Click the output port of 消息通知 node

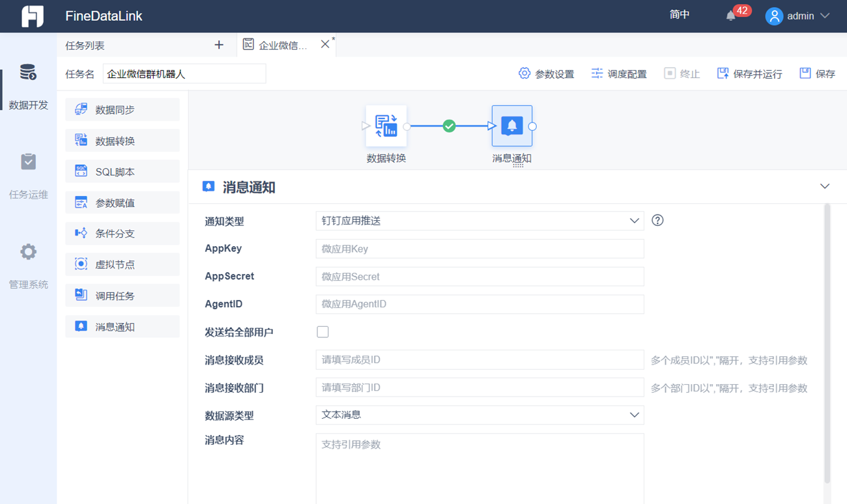pyautogui.click(x=532, y=126)
